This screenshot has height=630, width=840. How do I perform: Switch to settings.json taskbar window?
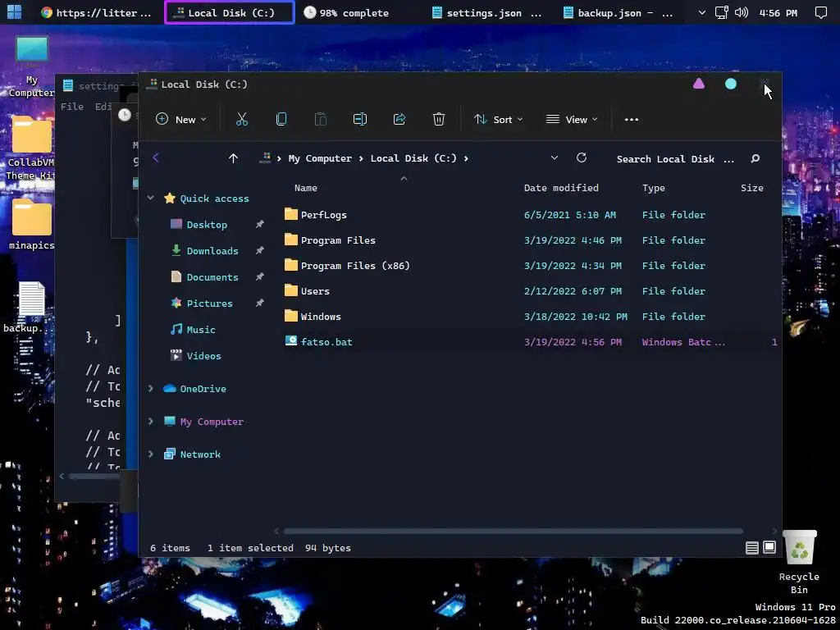pyautogui.click(x=486, y=12)
